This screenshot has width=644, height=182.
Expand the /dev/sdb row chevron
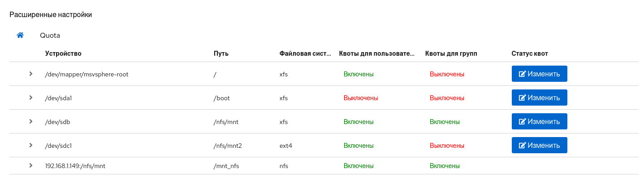coord(31,121)
